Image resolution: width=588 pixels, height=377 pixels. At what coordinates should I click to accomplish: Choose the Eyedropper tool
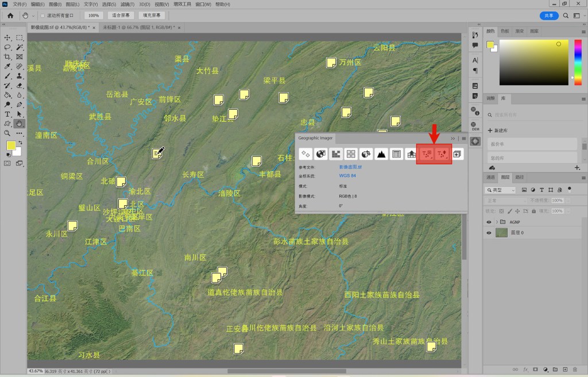coord(7,67)
